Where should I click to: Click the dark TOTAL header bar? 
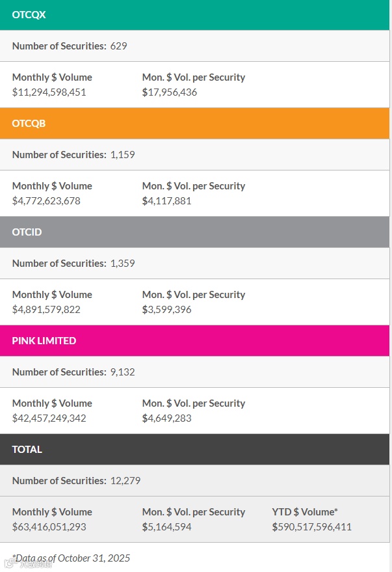[x=195, y=449]
